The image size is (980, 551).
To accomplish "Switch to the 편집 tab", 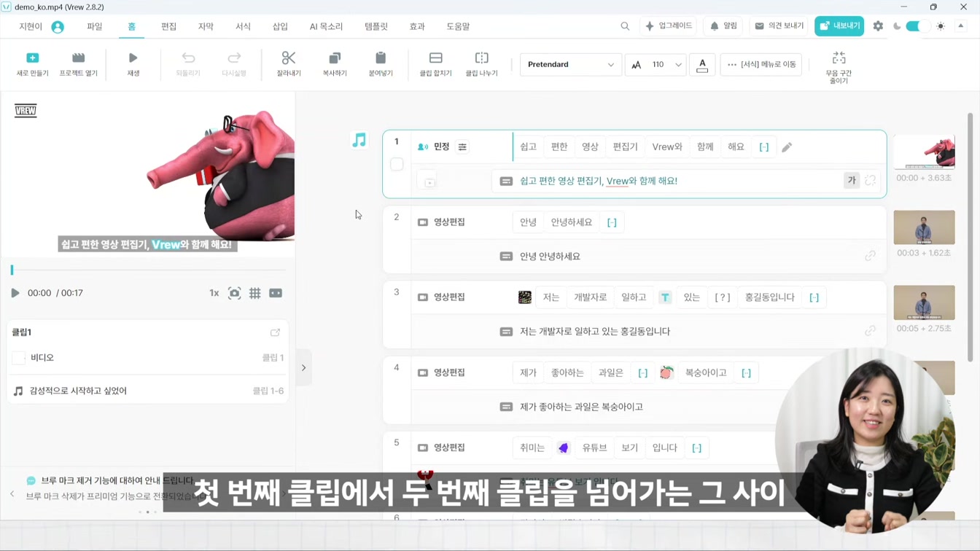I will 168,26.
